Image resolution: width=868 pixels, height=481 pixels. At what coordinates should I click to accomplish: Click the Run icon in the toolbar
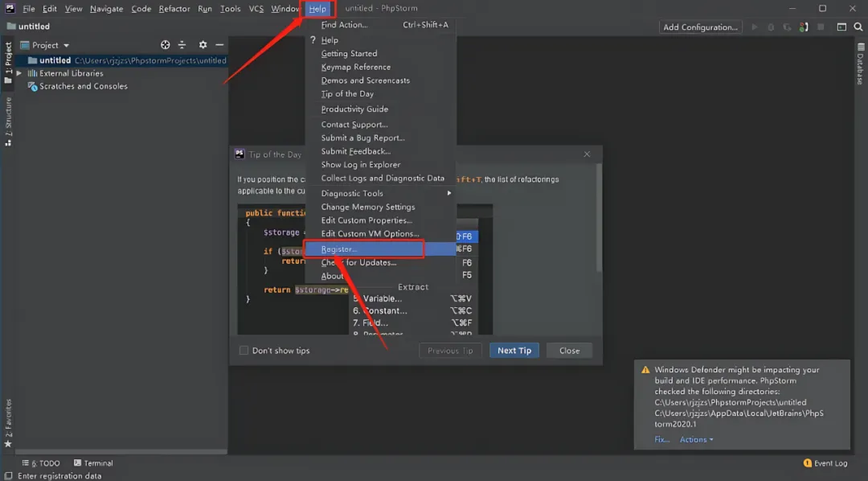click(754, 27)
